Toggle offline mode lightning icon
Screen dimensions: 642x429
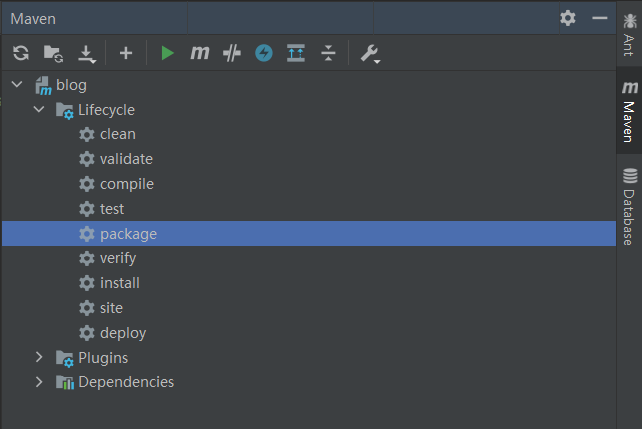tap(264, 53)
